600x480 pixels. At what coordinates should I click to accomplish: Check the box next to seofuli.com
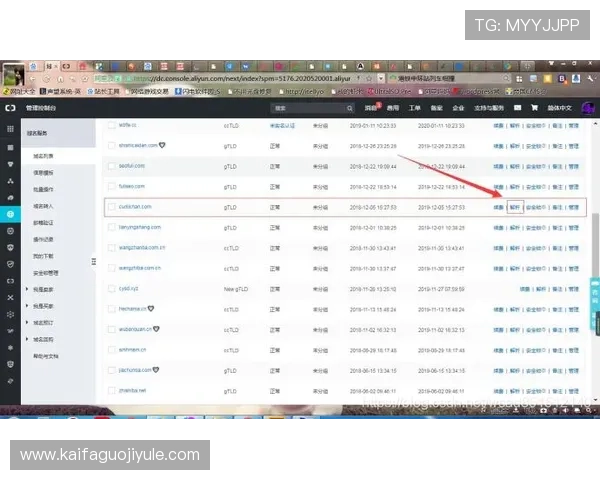[112, 166]
